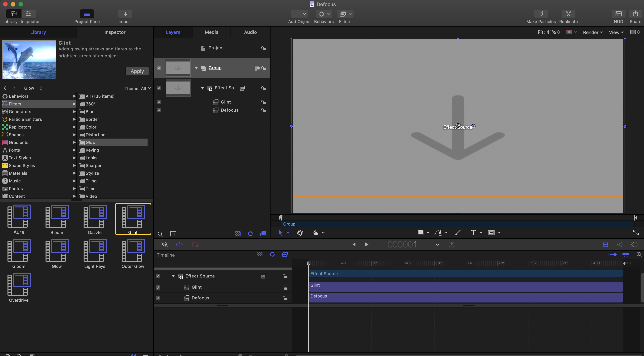
Task: Open the Theme: All dropdown
Action: (138, 88)
